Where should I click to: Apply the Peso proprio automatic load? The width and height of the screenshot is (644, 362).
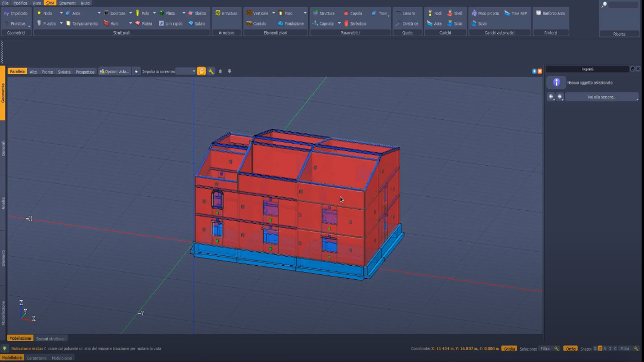[x=486, y=14]
